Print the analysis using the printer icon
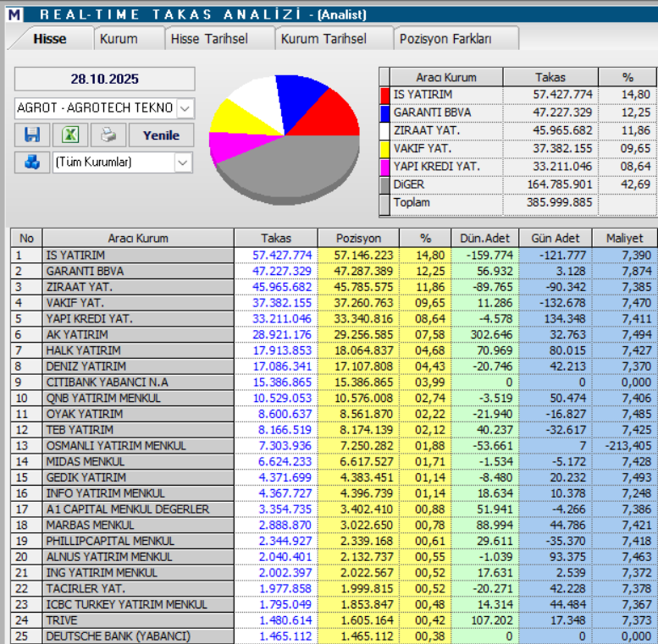The width and height of the screenshot is (658, 644). [x=108, y=135]
